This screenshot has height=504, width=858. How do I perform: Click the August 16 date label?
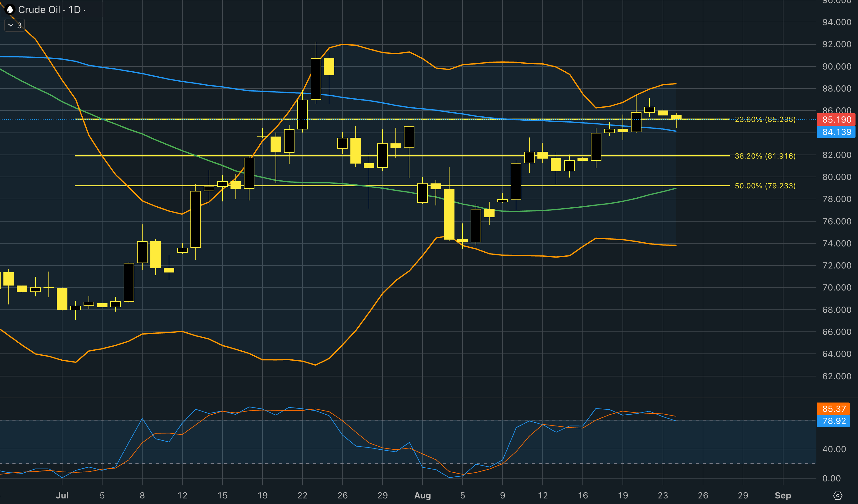(x=583, y=496)
